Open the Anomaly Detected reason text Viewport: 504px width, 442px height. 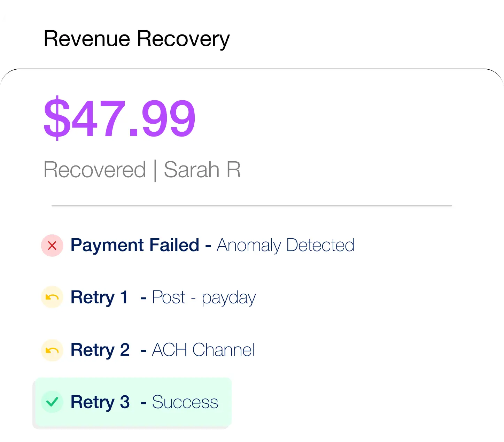[x=285, y=245]
